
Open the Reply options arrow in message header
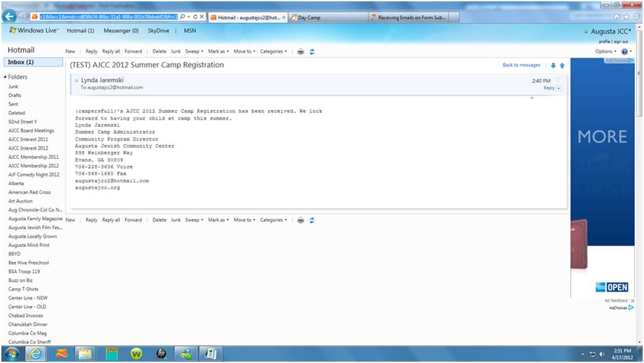click(x=559, y=88)
